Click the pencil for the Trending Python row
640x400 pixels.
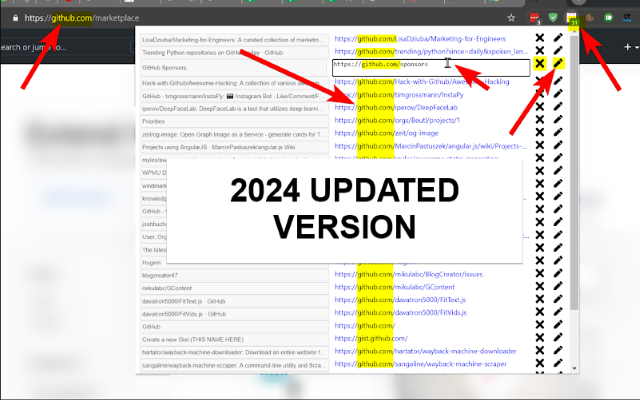558,51
